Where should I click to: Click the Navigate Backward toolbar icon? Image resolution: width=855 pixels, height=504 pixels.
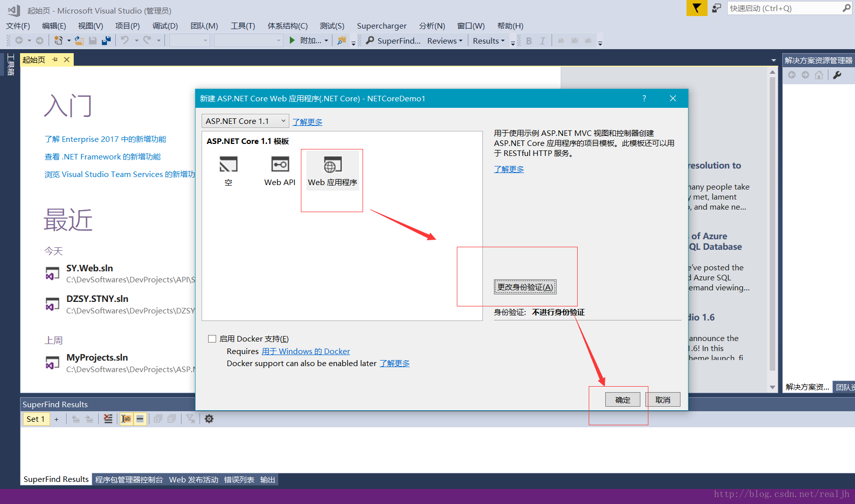tap(19, 41)
